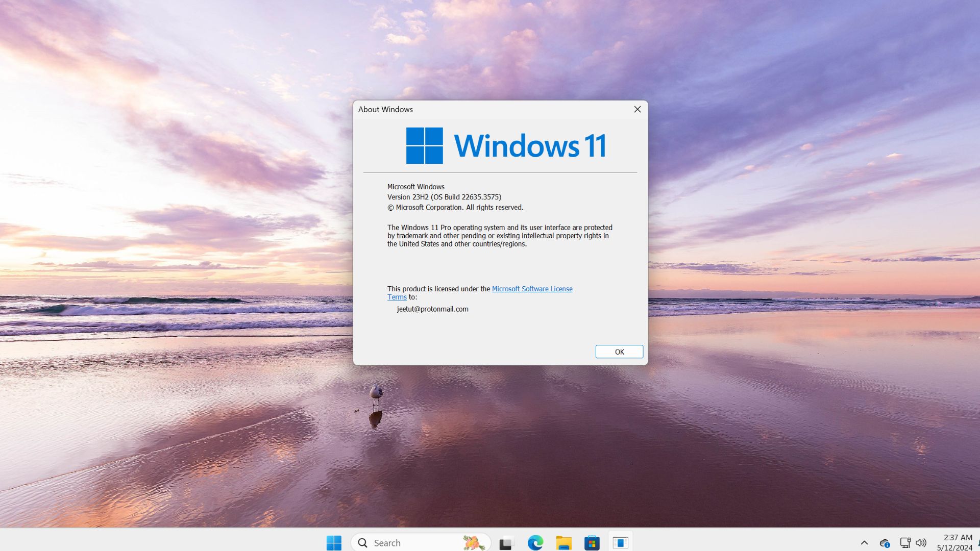
Task: Open Task View from the taskbar
Action: click(506, 543)
